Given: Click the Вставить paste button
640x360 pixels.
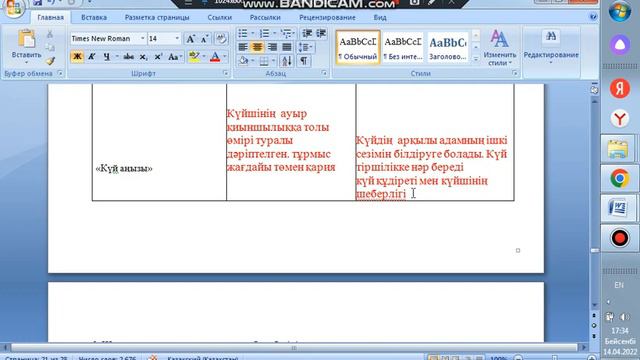Looking at the screenshot, I should click(x=27, y=43).
